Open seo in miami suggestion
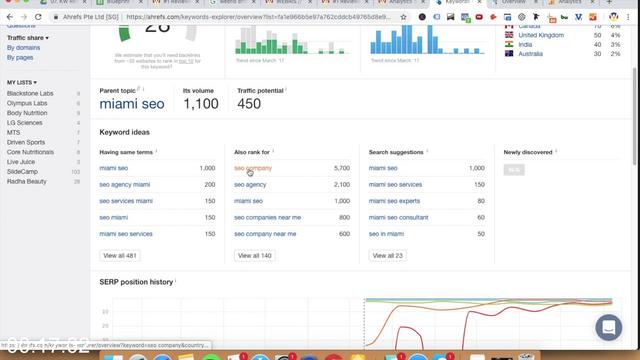The height and width of the screenshot is (360, 640). [386, 234]
